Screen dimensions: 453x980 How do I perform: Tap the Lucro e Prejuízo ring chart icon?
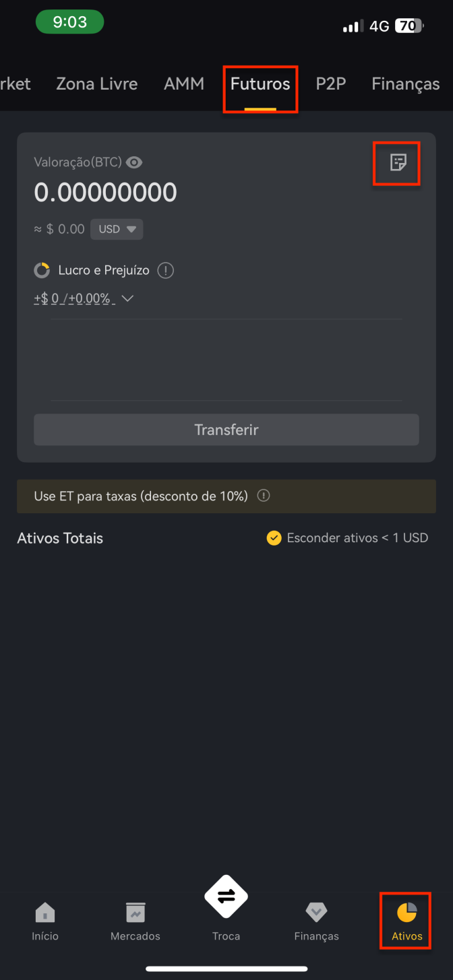coord(42,271)
